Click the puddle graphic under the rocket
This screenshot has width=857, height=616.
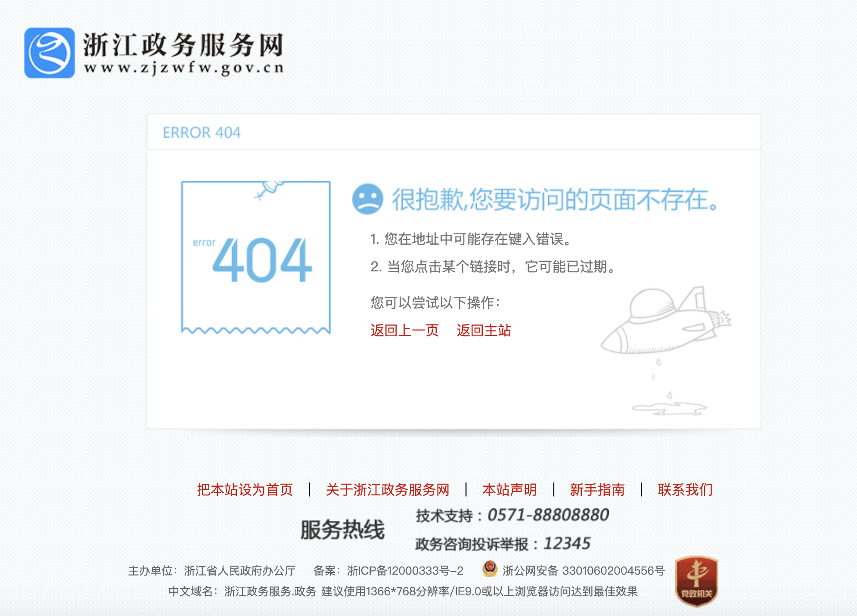click(x=669, y=408)
